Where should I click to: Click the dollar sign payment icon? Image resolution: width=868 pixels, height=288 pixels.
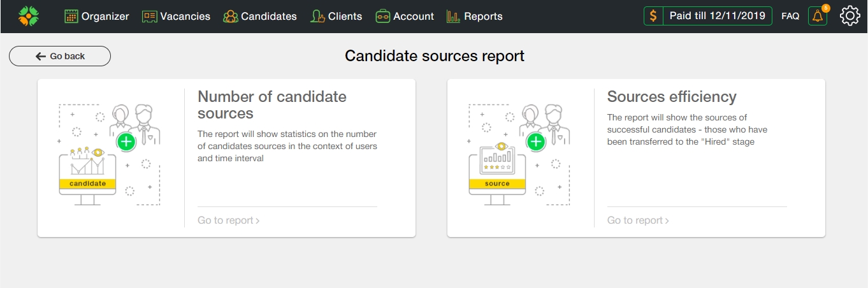[653, 17]
